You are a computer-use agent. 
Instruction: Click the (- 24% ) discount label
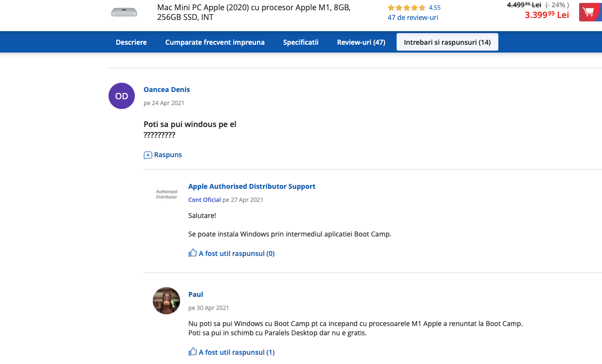click(557, 5)
